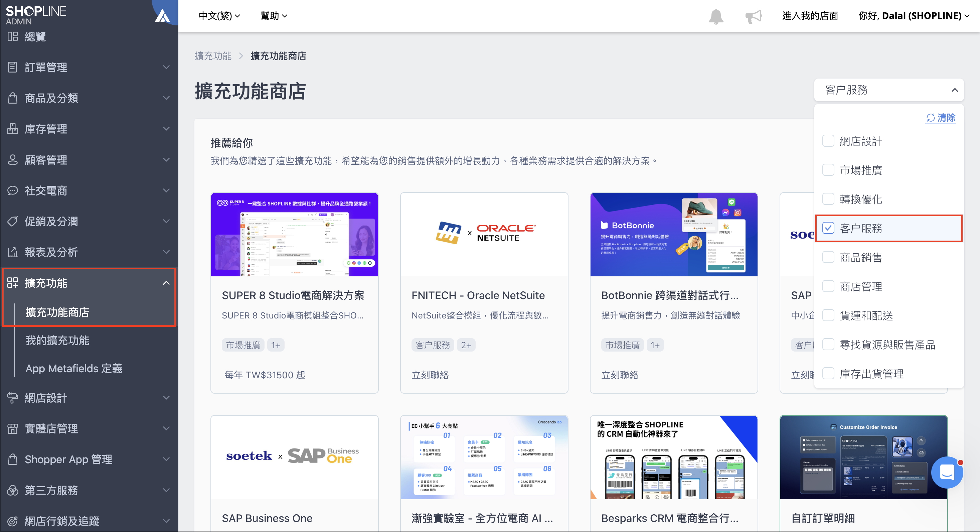This screenshot has width=980, height=532.
Task: Go to 總覽 overview menu item
Action: click(x=35, y=36)
